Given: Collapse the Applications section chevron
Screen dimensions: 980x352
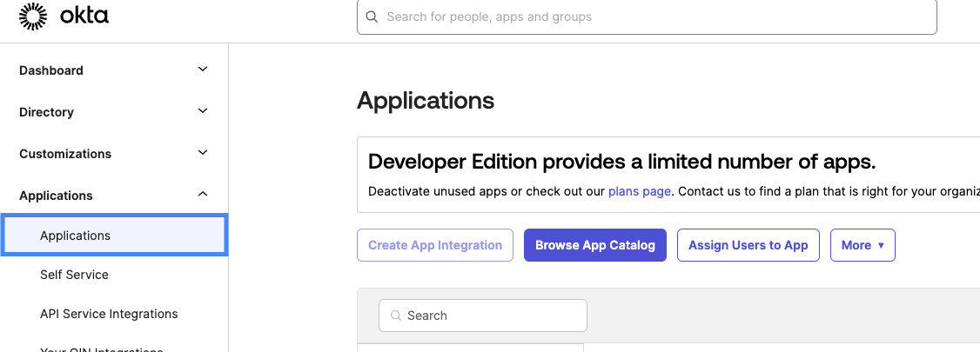Looking at the screenshot, I should [x=203, y=195].
